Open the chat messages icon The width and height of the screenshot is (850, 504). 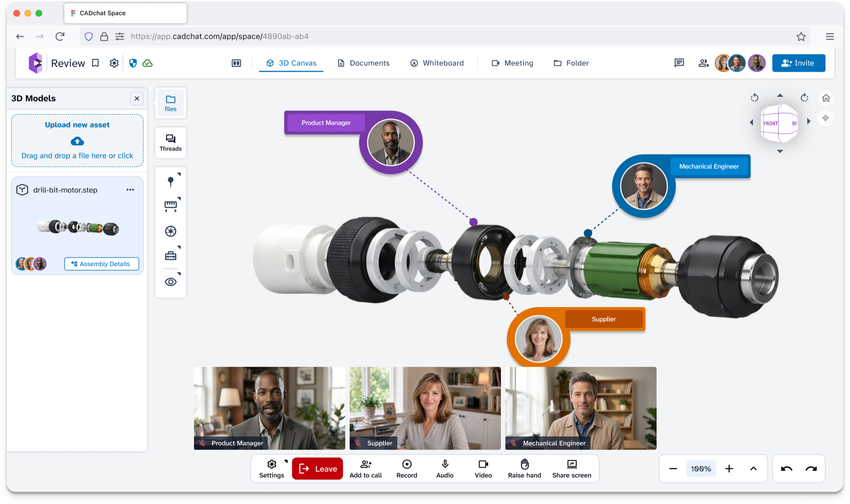(x=679, y=63)
